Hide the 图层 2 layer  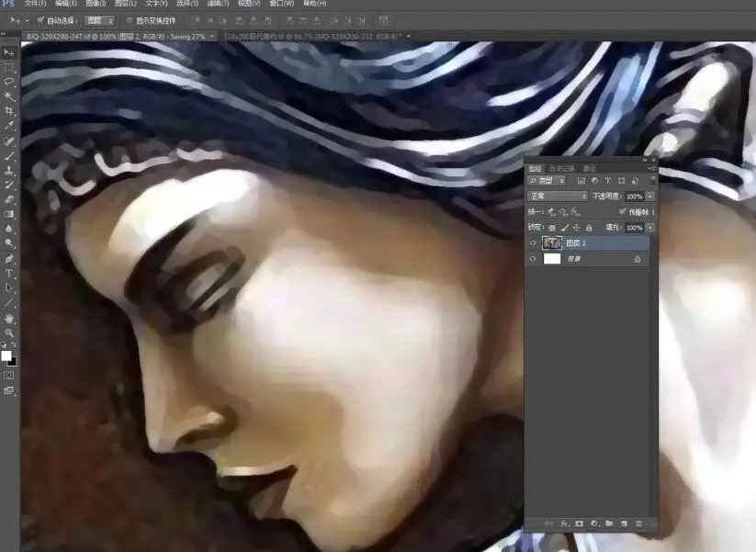coord(533,243)
